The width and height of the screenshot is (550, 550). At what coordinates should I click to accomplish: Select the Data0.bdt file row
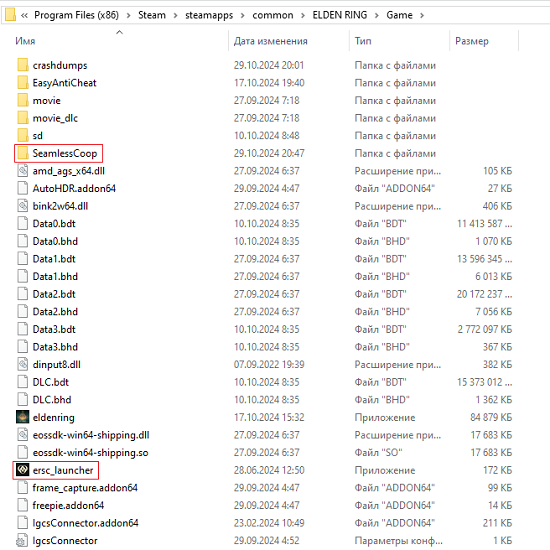pyautogui.click(x=264, y=223)
